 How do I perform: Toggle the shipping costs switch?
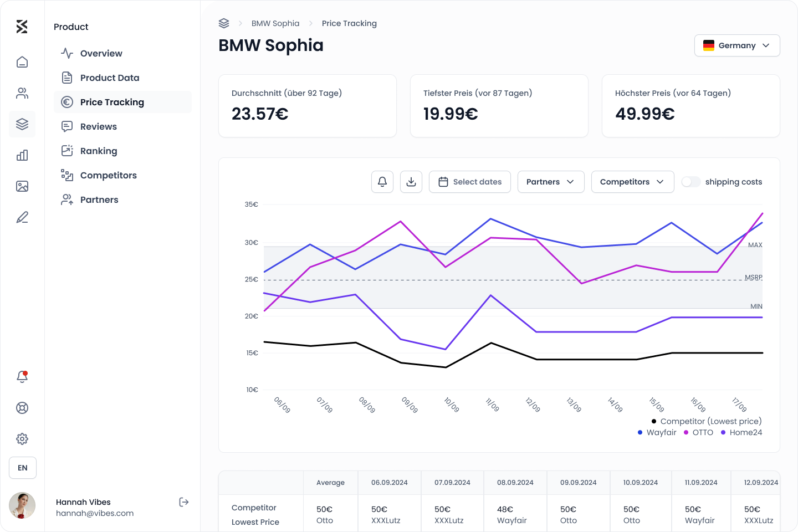click(x=690, y=182)
